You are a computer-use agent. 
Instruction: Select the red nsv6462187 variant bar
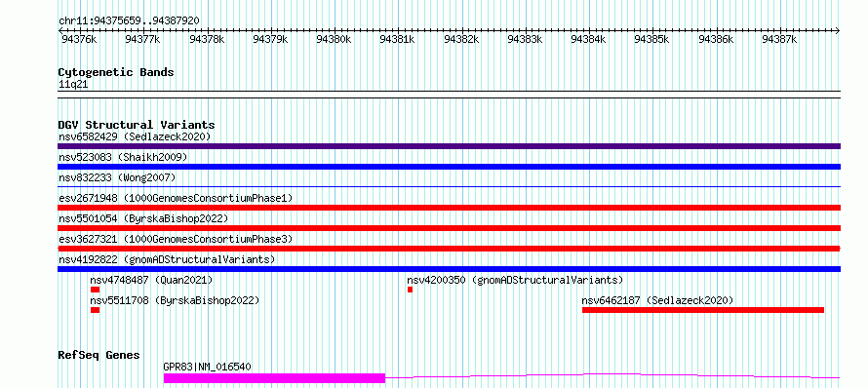coord(703,310)
